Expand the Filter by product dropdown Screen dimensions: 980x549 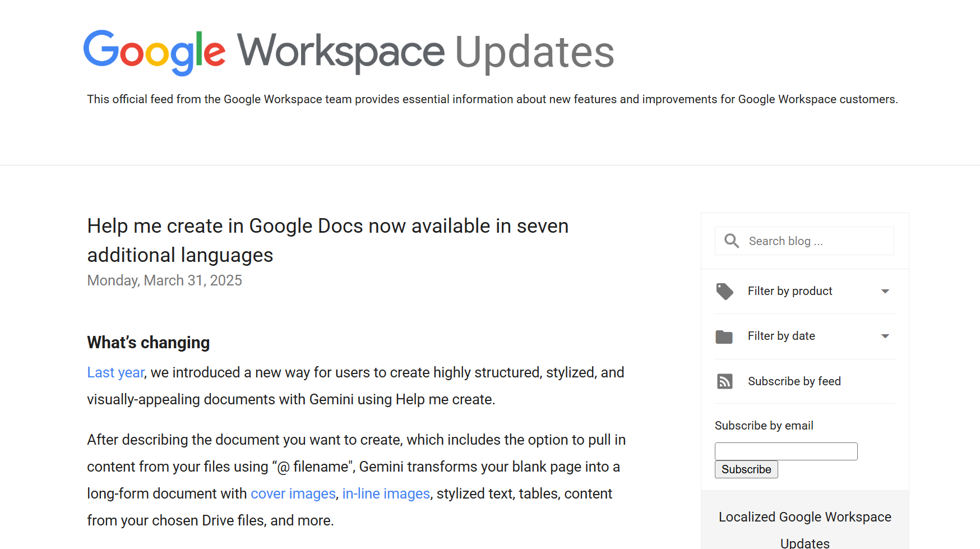point(790,291)
